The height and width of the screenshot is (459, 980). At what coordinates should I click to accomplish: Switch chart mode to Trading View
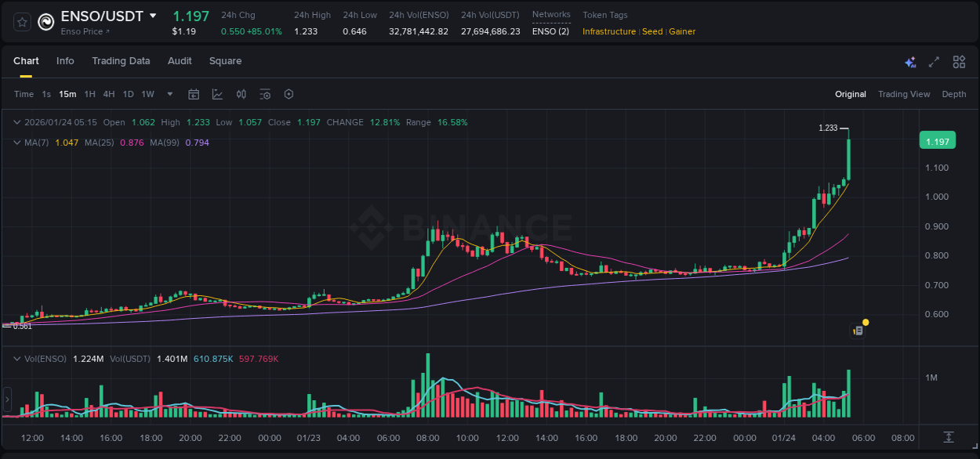[x=904, y=94]
